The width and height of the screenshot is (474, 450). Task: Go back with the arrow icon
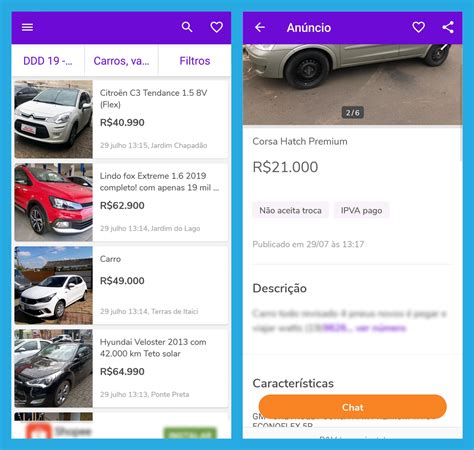tap(260, 27)
